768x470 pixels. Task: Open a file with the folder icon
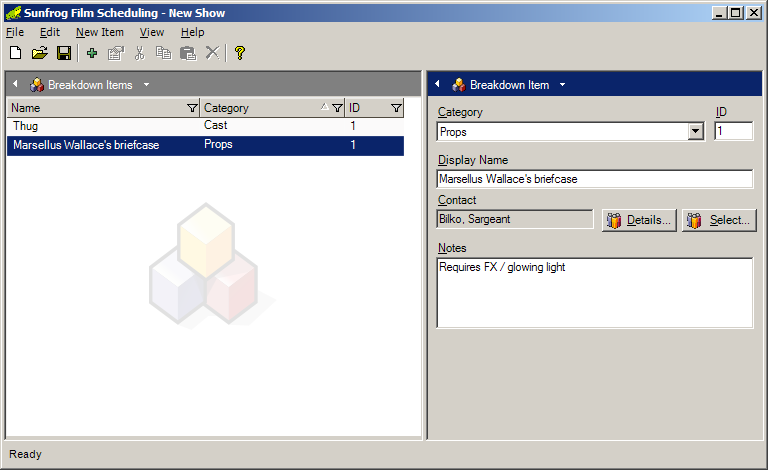click(x=40, y=53)
